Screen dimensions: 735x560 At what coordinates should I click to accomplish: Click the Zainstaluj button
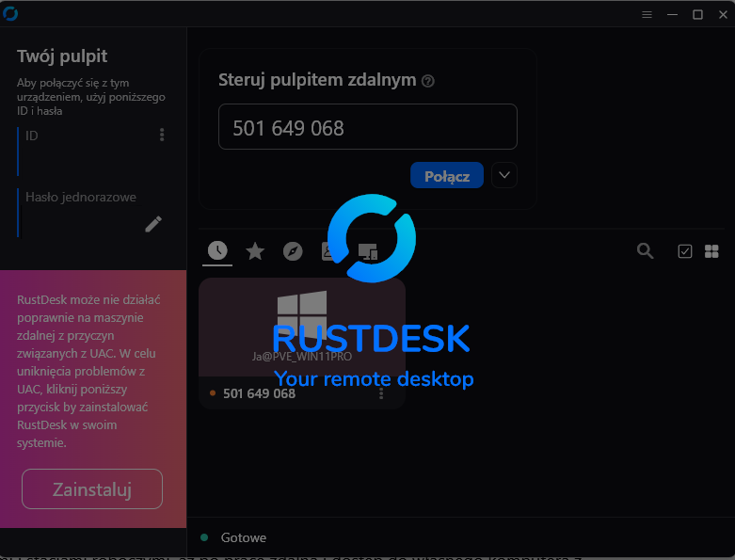point(92,489)
